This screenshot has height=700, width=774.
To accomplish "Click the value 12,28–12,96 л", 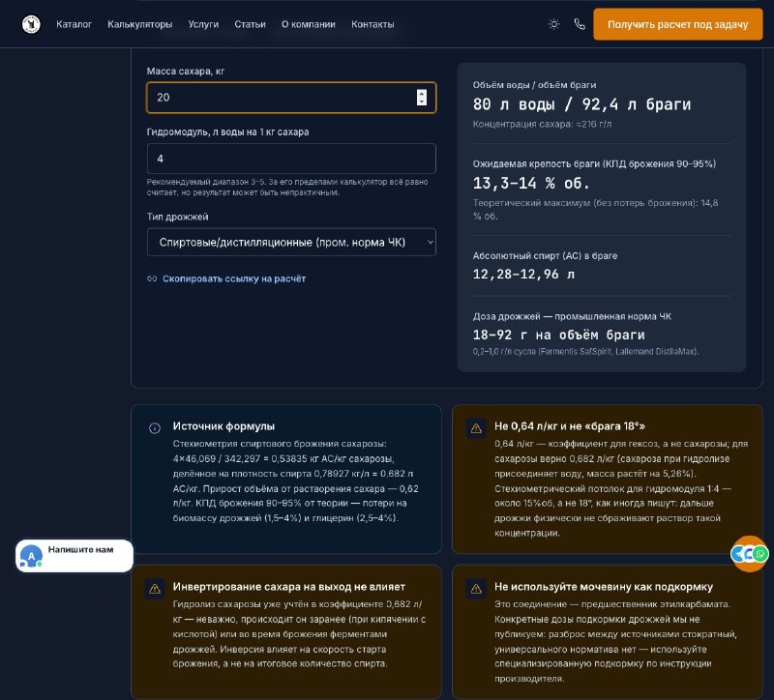I will pos(523,275).
